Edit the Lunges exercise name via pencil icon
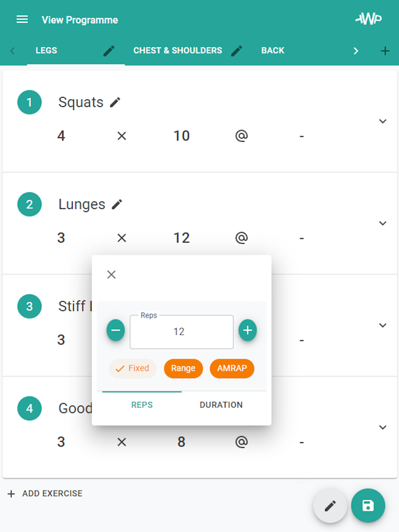399x532 pixels. click(x=117, y=204)
